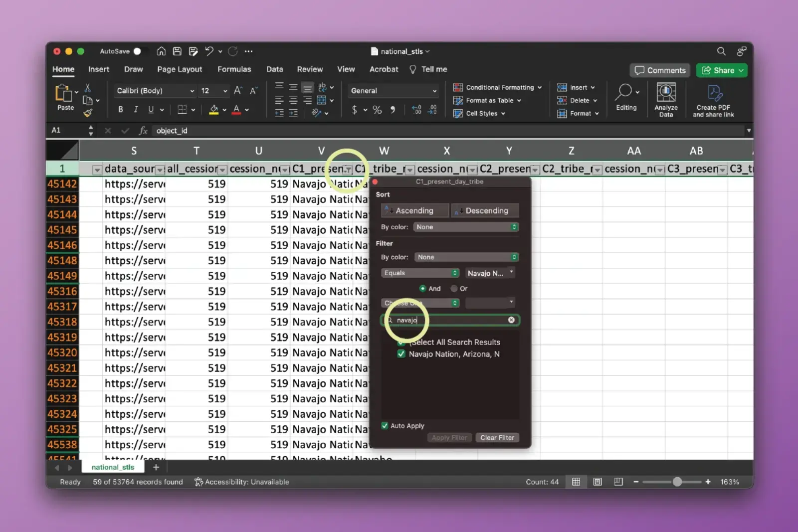Open the Filter By color None dropdown
Image resolution: width=798 pixels, height=532 pixels.
coord(466,257)
